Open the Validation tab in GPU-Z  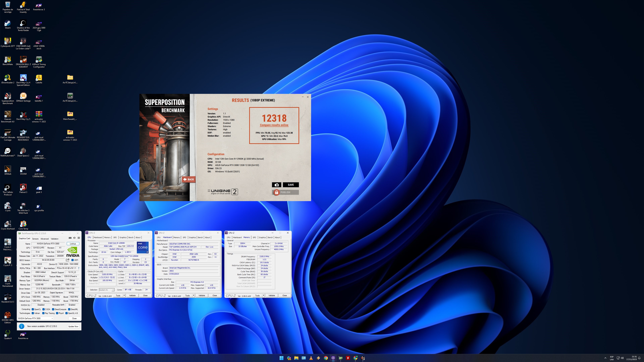55,239
